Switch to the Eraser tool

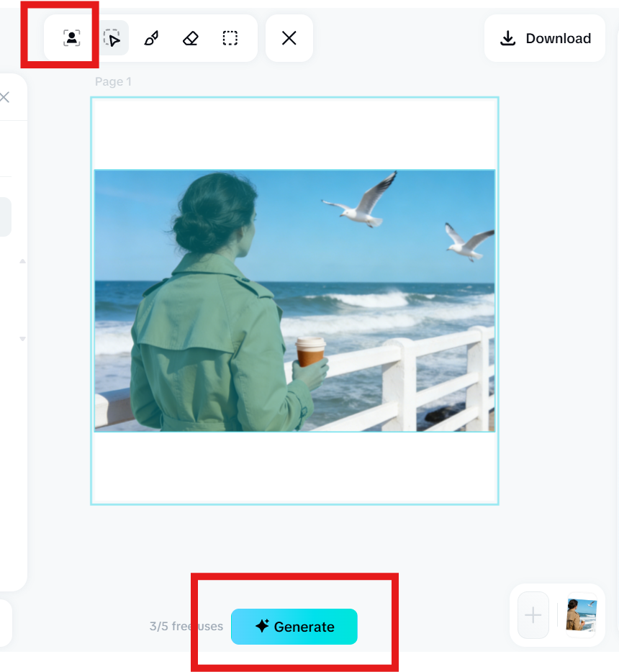tap(190, 38)
